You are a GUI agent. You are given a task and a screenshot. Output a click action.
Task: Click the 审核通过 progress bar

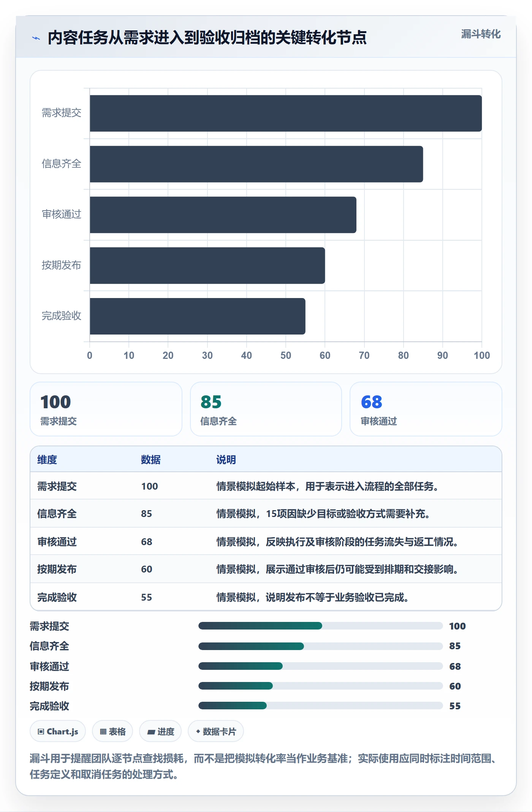tap(321, 666)
